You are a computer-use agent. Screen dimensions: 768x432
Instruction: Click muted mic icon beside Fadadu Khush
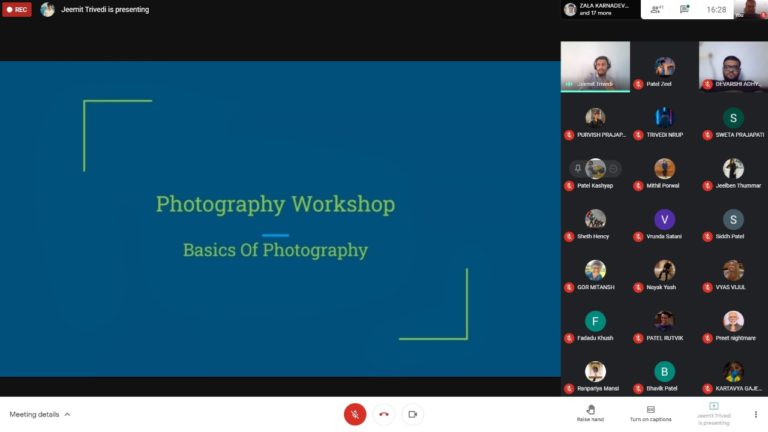pyautogui.click(x=569, y=338)
